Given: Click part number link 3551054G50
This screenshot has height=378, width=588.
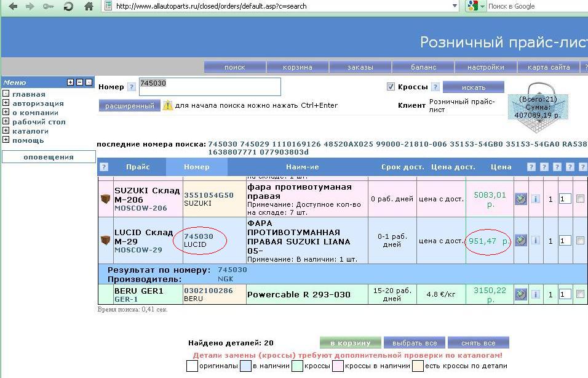Looking at the screenshot, I should point(209,195).
